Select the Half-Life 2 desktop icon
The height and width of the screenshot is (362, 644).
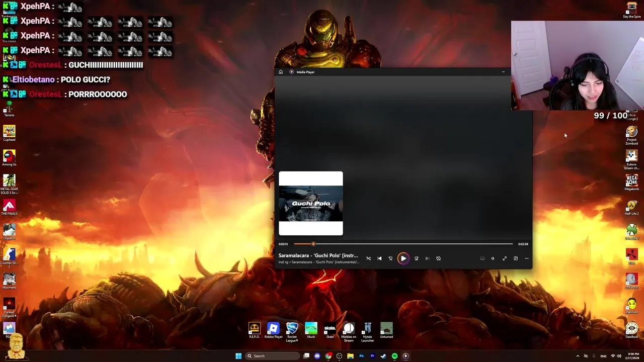(x=631, y=207)
